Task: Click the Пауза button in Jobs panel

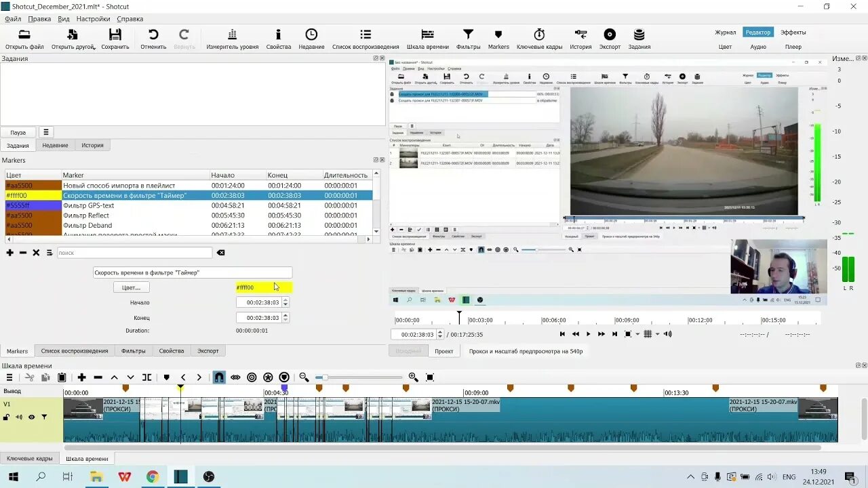Action: coord(18,132)
